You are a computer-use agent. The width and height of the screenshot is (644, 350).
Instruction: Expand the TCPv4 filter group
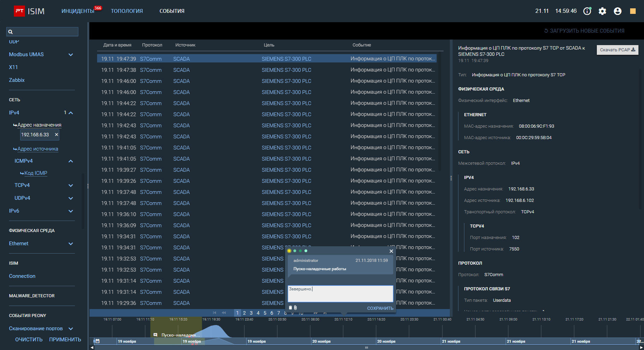[71, 186]
